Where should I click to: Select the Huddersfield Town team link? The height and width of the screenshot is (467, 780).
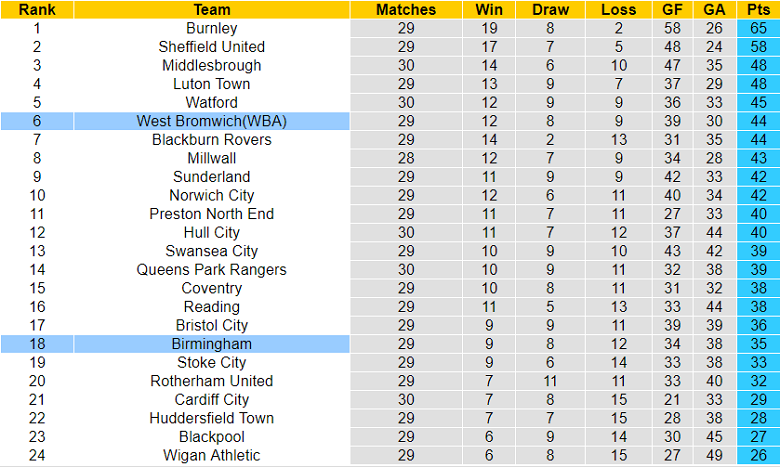click(211, 418)
